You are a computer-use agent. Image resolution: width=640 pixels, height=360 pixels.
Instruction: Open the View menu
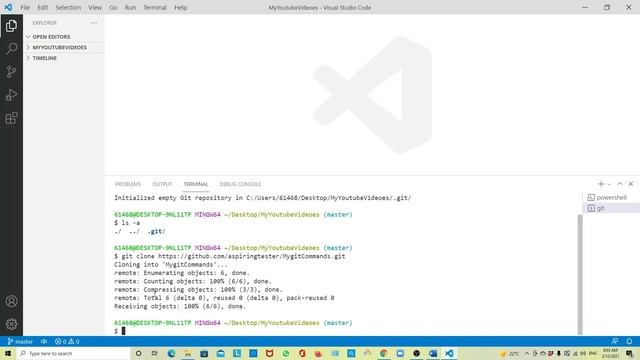coord(95,7)
